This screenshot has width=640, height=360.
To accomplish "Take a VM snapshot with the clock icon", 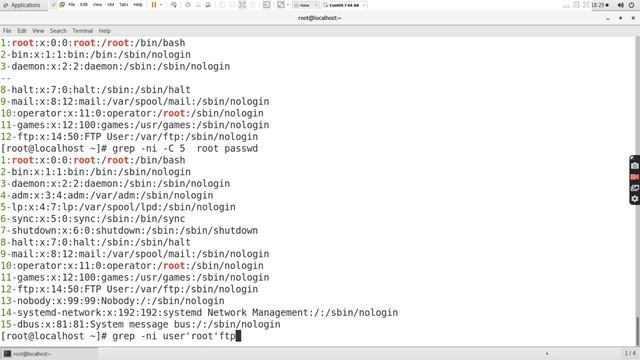I will (x=188, y=5).
